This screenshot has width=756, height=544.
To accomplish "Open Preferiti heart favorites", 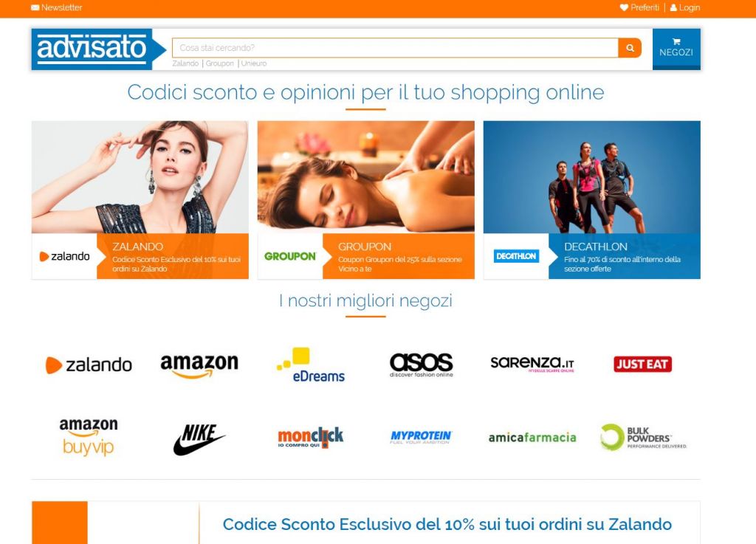I will coord(639,7).
